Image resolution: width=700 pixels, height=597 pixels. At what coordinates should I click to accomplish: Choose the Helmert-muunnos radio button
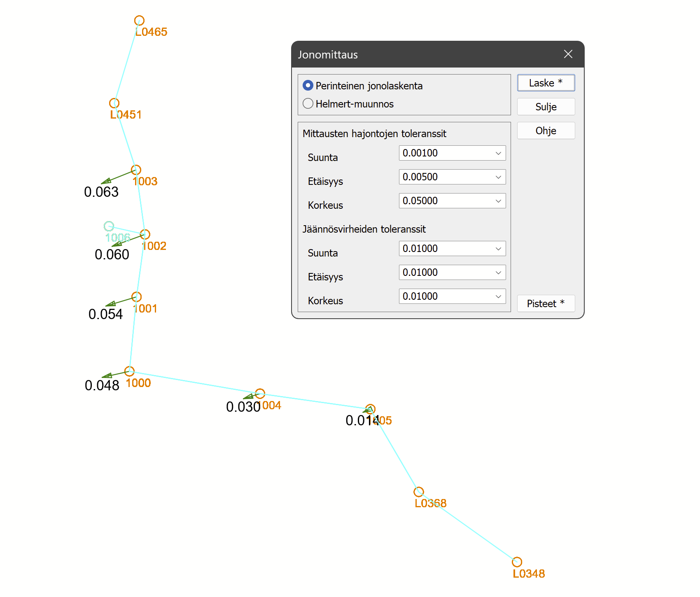[308, 104]
